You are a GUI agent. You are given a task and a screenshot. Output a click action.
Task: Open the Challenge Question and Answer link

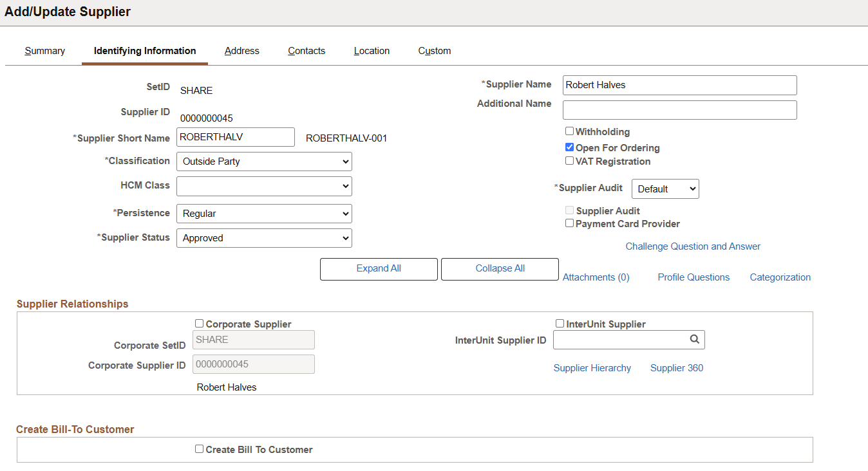point(693,246)
